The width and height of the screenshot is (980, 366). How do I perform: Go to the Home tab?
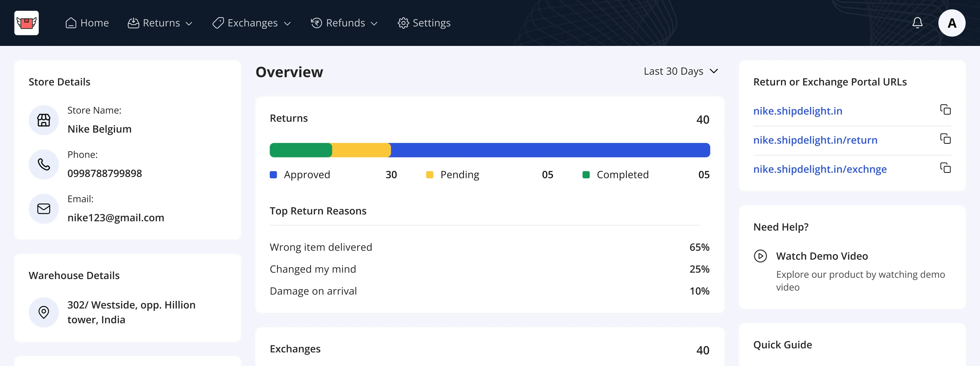(x=87, y=23)
